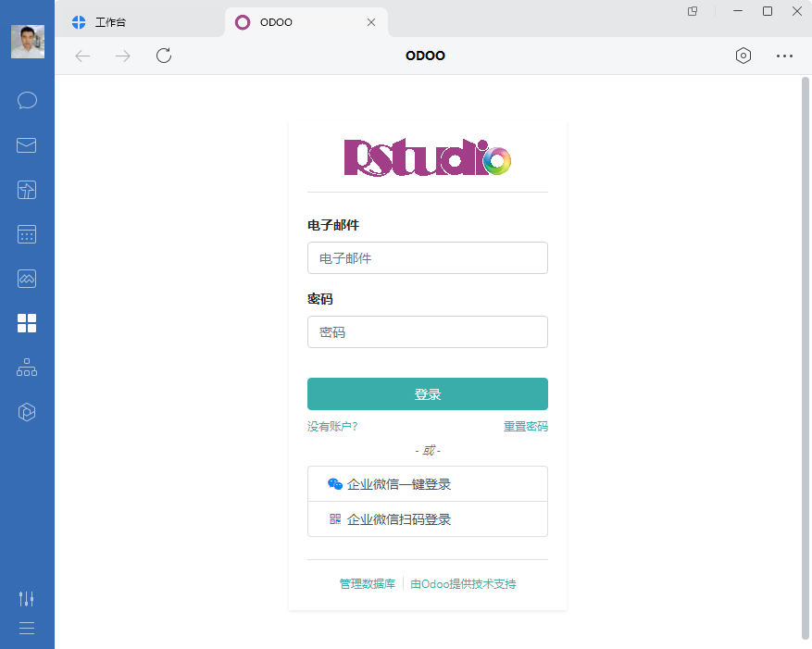Open the calendar sidebar icon
The image size is (812, 649).
[27, 234]
